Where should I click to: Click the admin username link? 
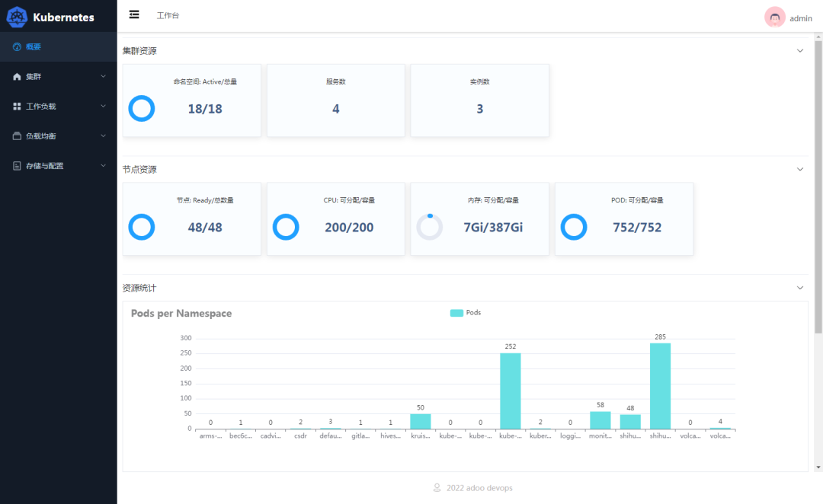pos(801,18)
